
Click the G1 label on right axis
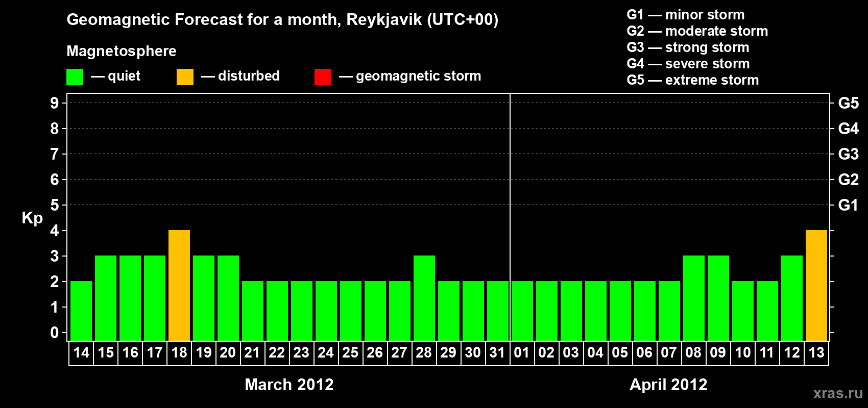click(849, 205)
